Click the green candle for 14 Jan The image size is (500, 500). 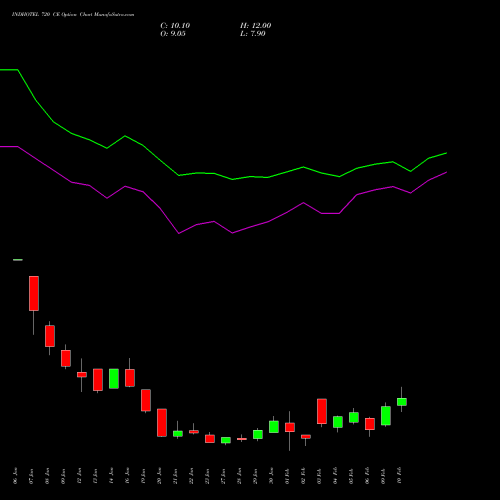[x=114, y=379]
